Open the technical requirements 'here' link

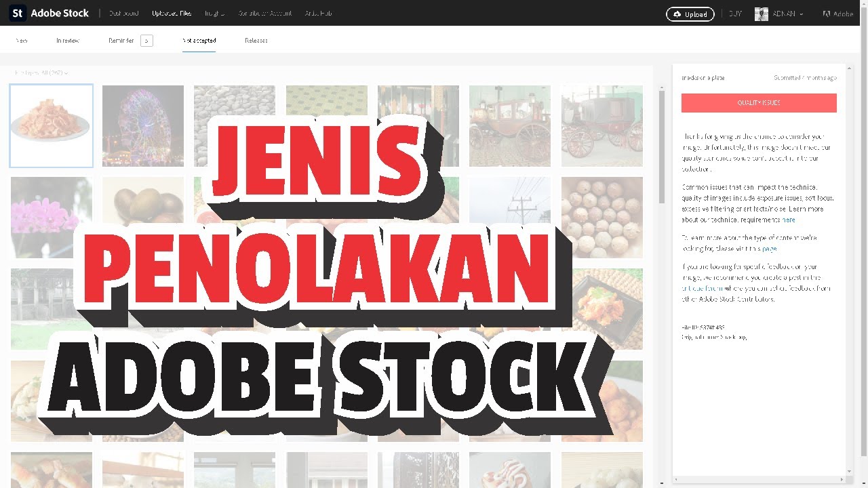pyautogui.click(x=789, y=220)
